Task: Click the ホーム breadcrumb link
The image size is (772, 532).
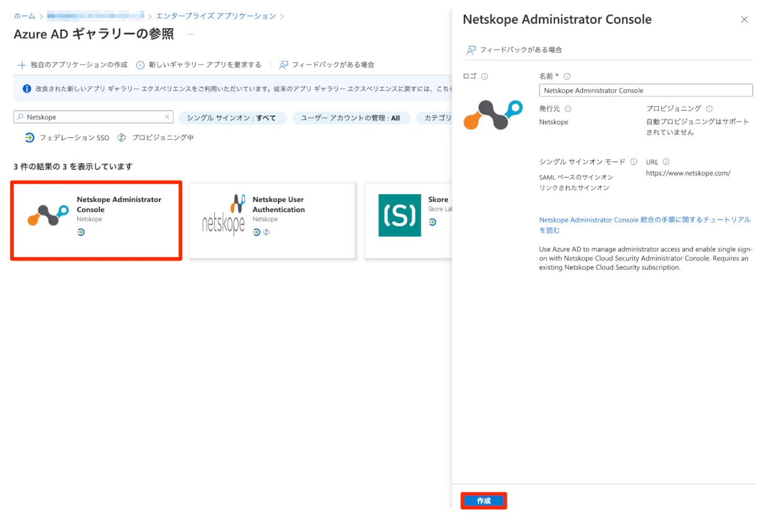Action: pyautogui.click(x=24, y=16)
